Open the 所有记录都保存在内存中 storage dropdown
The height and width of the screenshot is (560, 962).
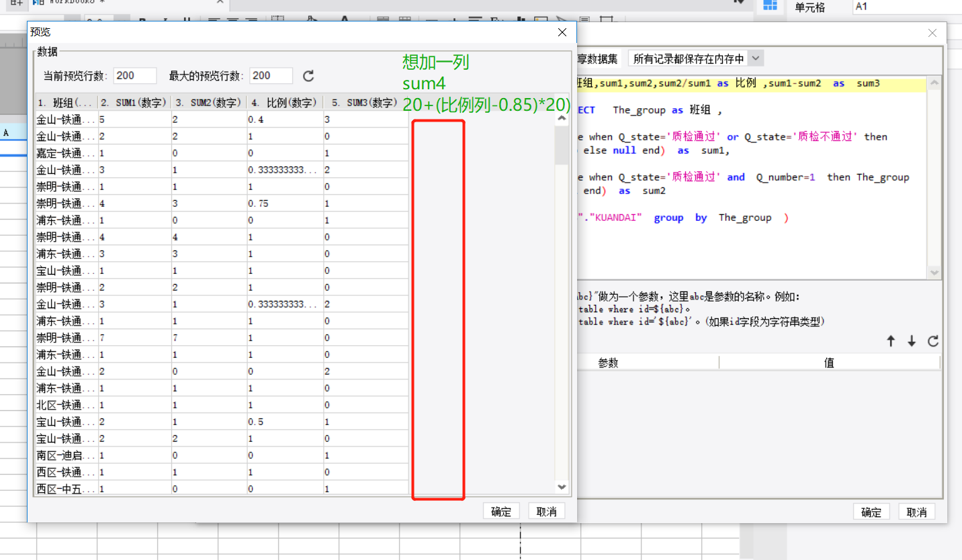click(695, 58)
